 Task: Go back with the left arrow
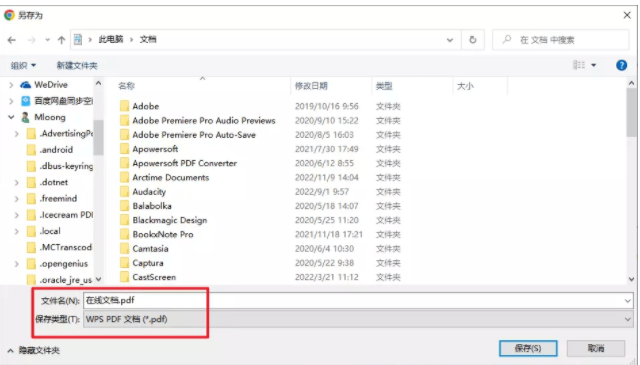(x=11, y=40)
